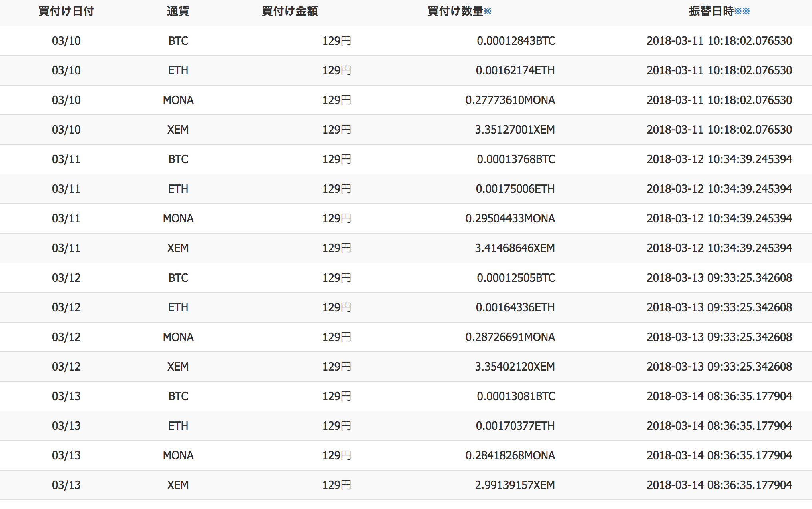Viewport: 812px width, 509px height.
Task: Select the 0.00162174ETH quantity cell
Action: (x=515, y=70)
